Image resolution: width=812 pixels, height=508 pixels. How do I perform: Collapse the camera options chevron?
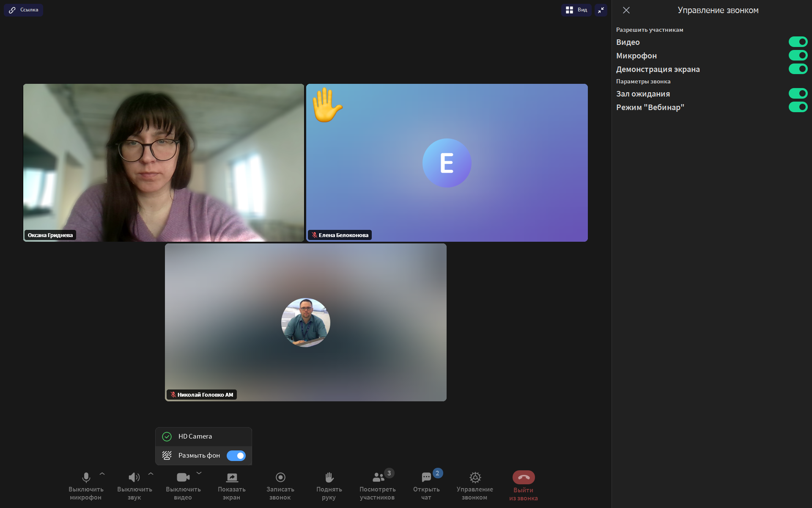pos(199,473)
